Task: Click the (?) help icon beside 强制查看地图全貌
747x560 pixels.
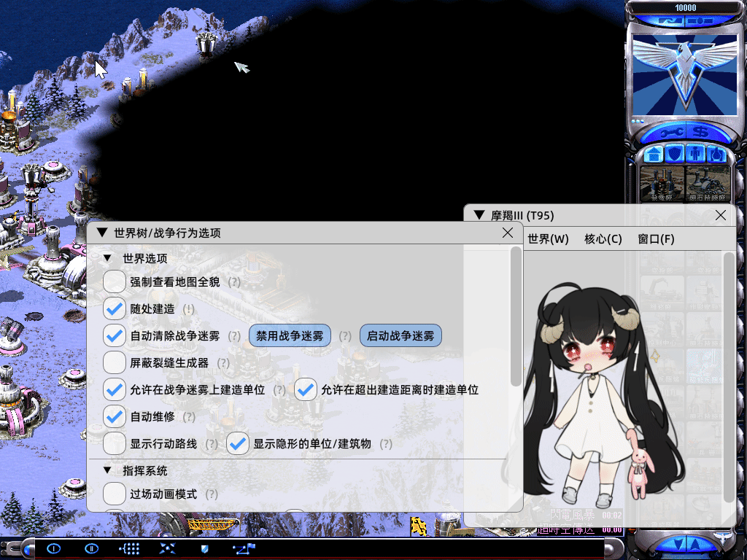Action: [234, 282]
